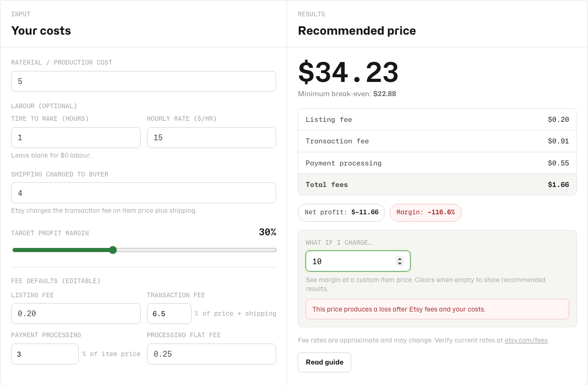The image size is (588, 385).
Task: Click the Minimum break-even $22.88 text
Action: pyautogui.click(x=347, y=94)
